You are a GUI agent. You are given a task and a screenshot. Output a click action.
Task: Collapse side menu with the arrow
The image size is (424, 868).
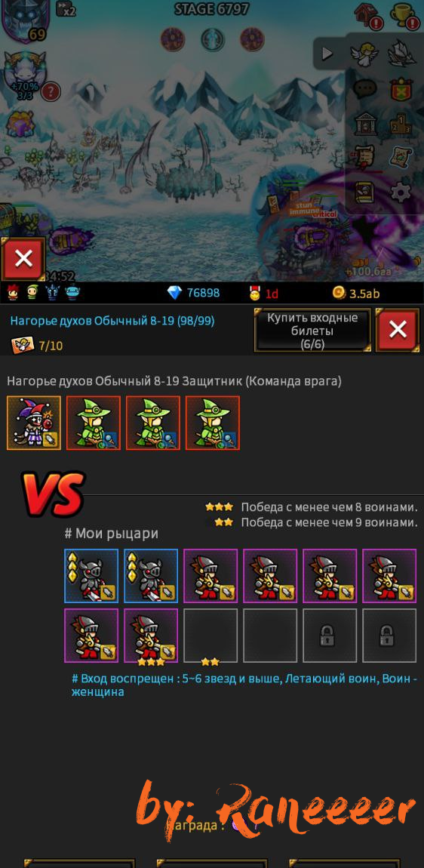(327, 54)
